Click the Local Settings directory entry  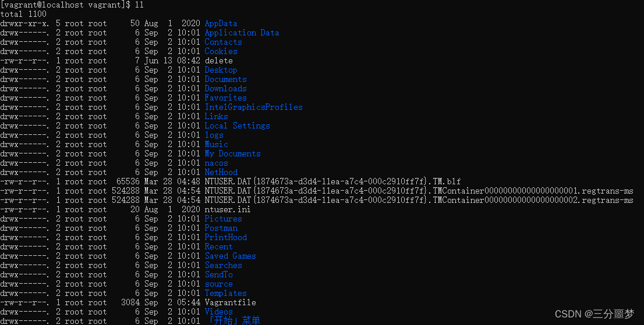tap(237, 126)
